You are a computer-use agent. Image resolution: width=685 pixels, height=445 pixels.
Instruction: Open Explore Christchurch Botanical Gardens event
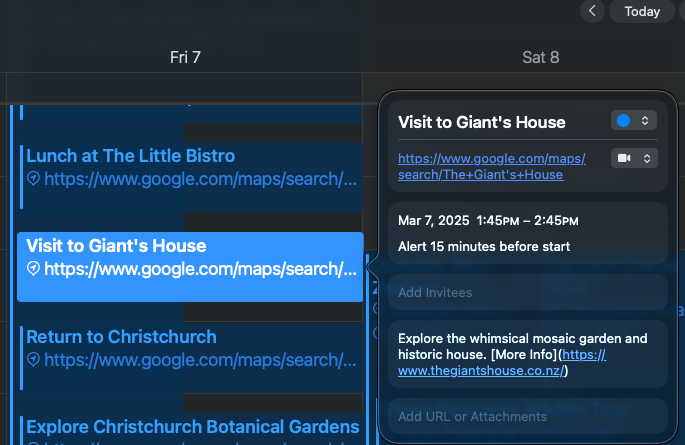(x=192, y=427)
